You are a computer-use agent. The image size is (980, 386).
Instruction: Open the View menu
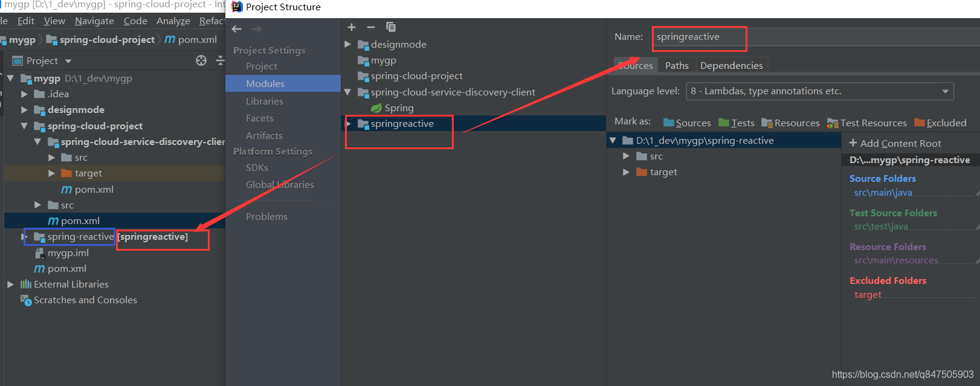(x=54, y=21)
